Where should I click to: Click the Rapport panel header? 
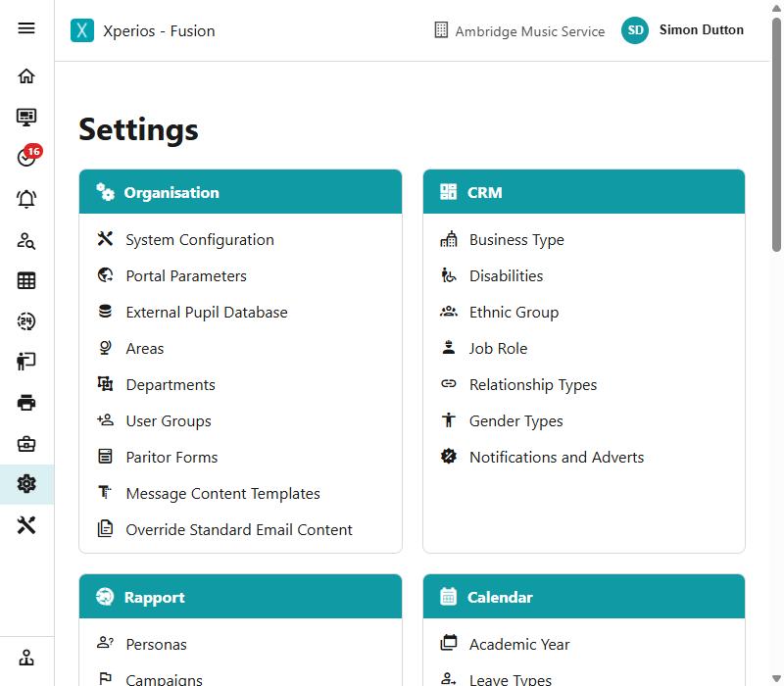pyautogui.click(x=240, y=597)
